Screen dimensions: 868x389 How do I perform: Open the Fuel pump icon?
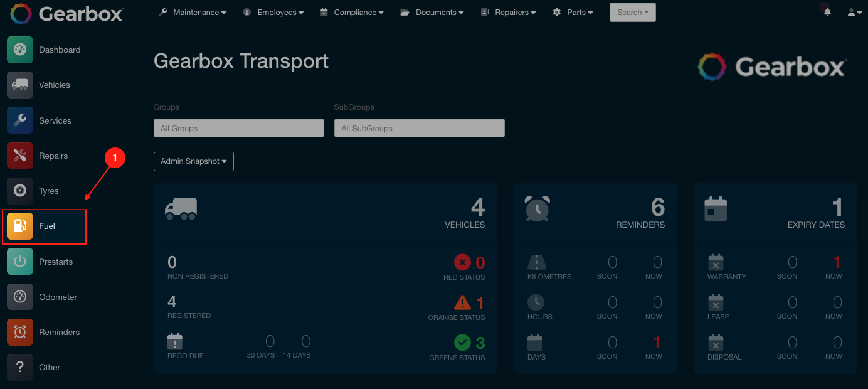[x=19, y=226]
